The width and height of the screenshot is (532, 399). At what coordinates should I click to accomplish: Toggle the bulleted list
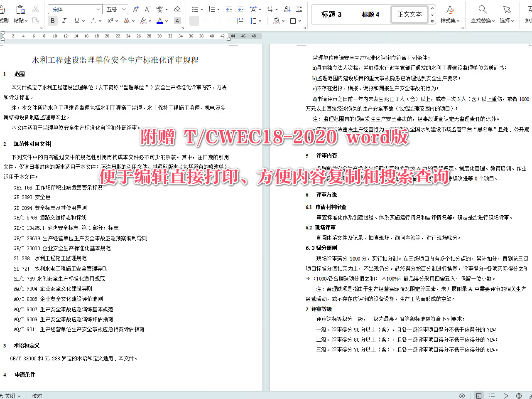click(x=195, y=9)
